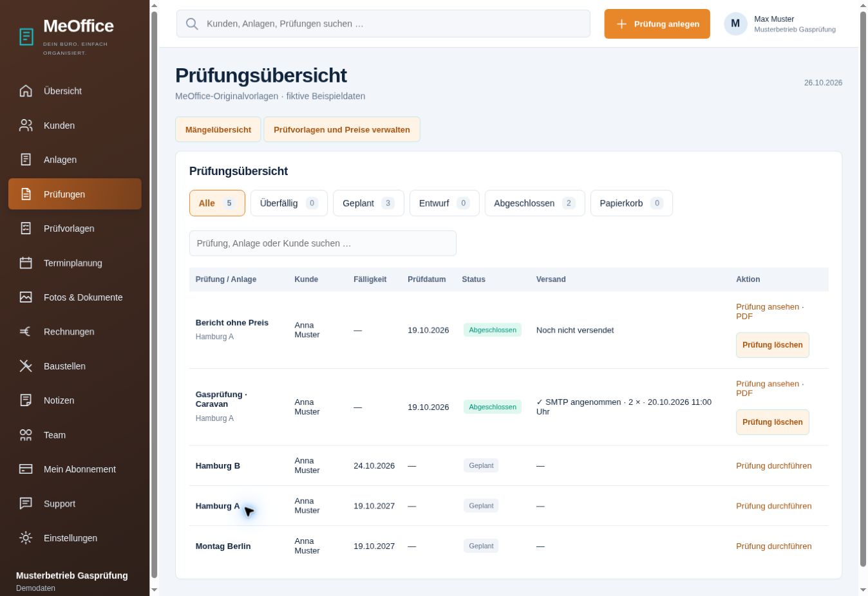
Task: Click the Fälligkeit column header
Action: (x=370, y=279)
